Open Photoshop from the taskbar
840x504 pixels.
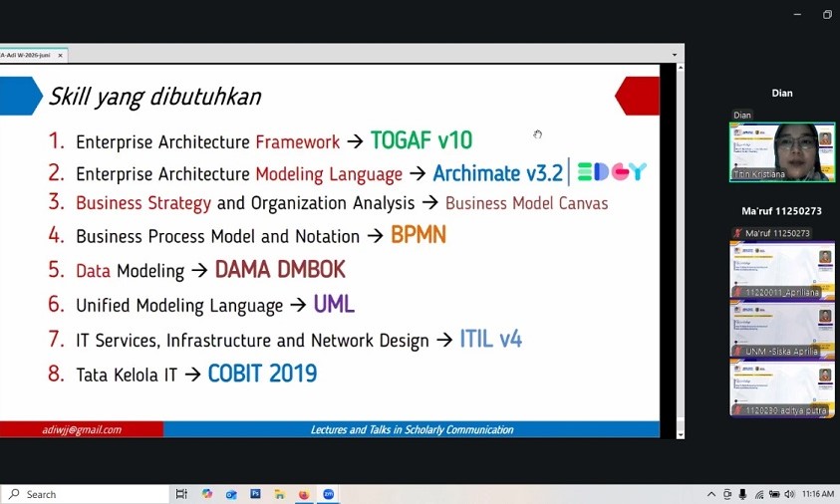(255, 494)
